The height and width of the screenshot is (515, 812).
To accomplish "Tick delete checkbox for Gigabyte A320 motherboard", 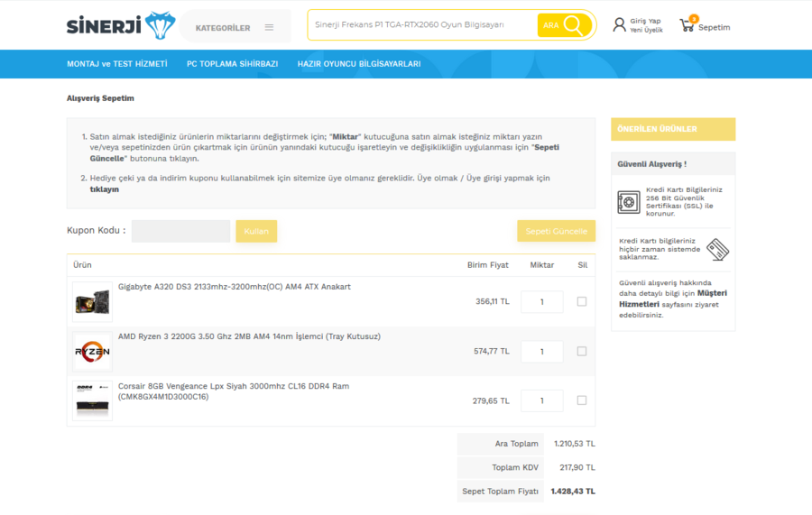I will tap(582, 301).
